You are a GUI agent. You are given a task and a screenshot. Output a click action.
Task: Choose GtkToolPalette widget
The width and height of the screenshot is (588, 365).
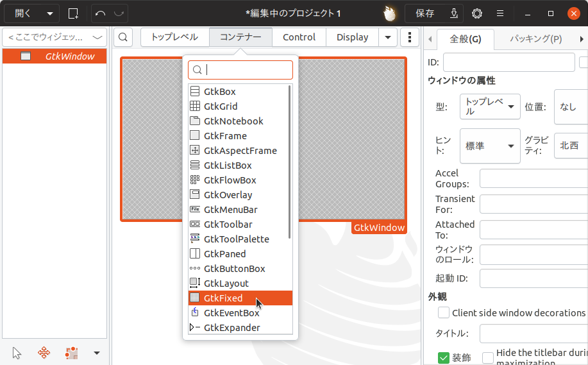tap(240, 239)
